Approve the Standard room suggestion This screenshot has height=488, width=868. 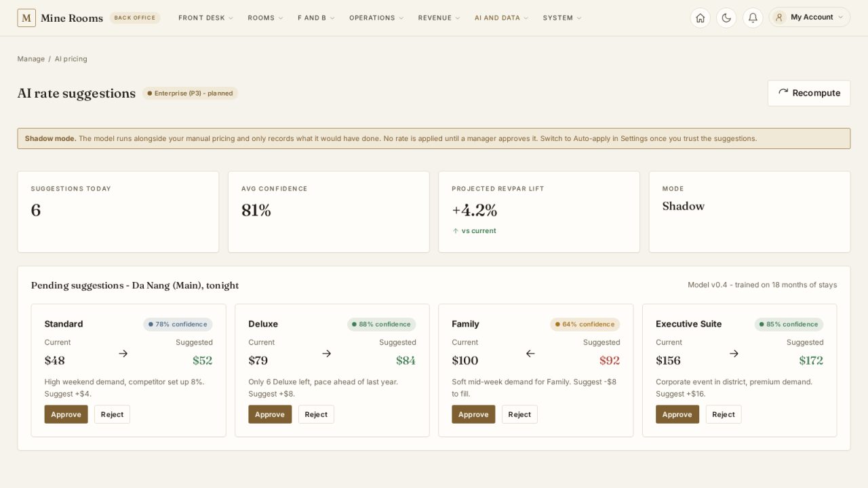pos(66,414)
